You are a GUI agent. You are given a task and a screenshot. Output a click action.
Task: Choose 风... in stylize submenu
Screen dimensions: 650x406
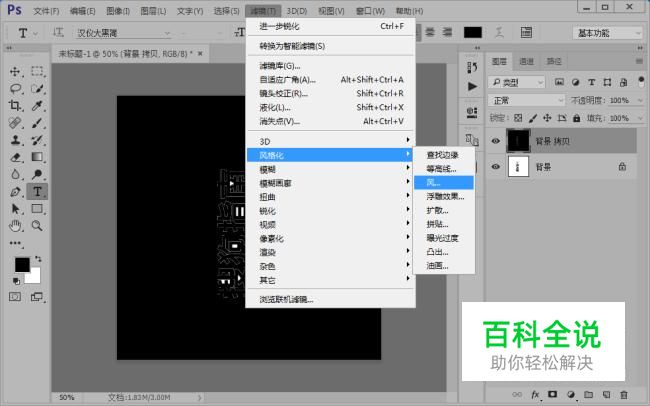click(444, 182)
